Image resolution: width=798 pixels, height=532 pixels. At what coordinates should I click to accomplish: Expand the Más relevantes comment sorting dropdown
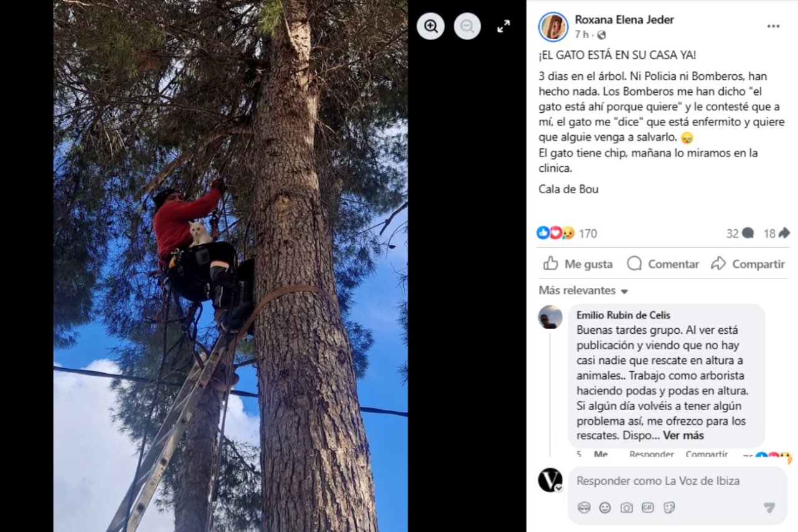(584, 291)
